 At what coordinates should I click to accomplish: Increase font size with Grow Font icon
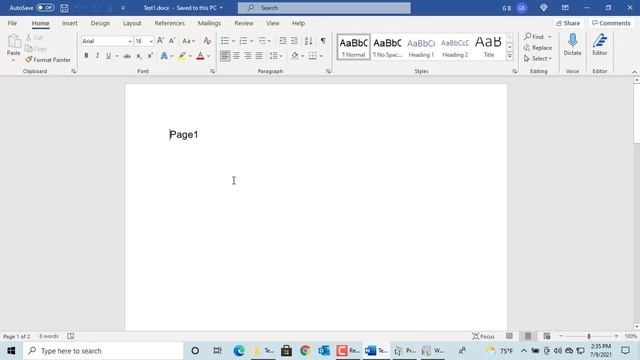(x=160, y=40)
